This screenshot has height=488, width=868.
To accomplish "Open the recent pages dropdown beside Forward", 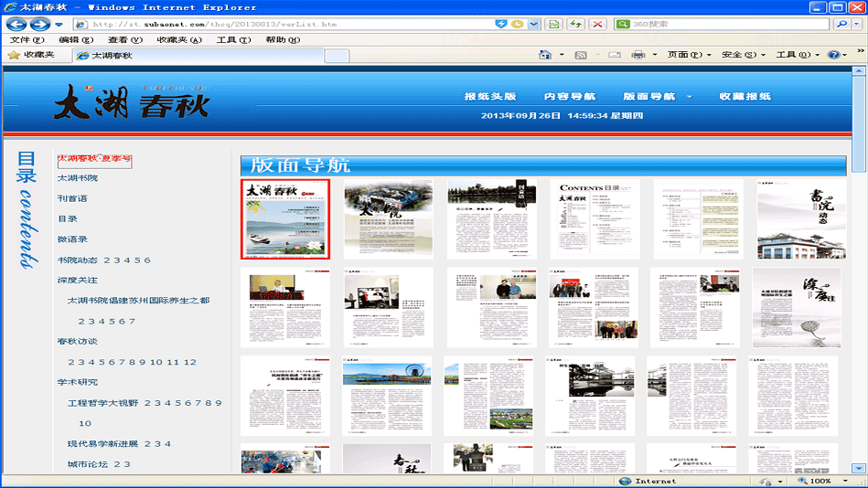I will coord(59,25).
